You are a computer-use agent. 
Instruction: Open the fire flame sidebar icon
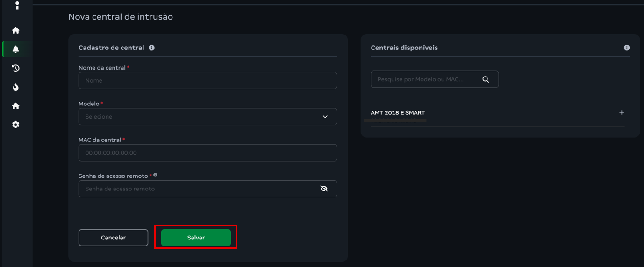16,87
